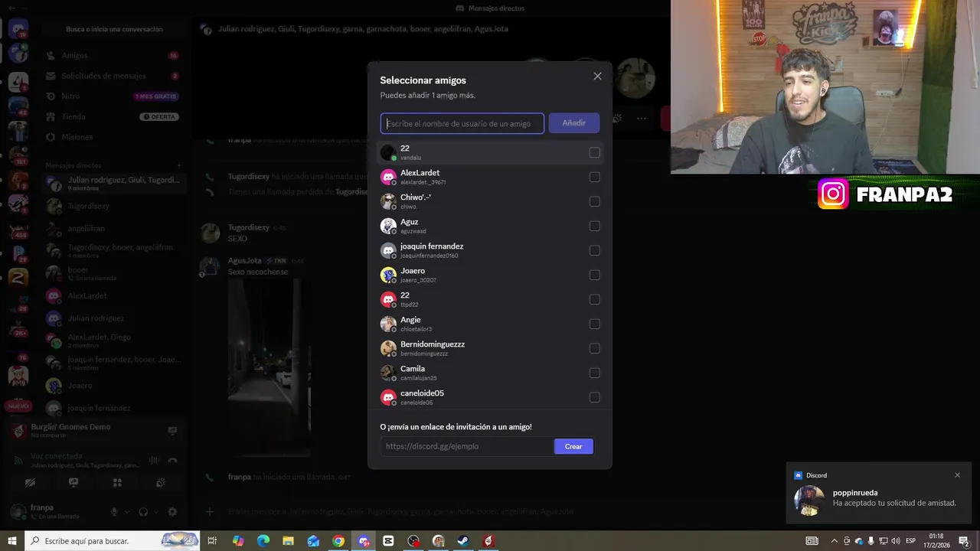Click Busca o inicia una conversación
The image size is (980, 551).
pyautogui.click(x=114, y=29)
